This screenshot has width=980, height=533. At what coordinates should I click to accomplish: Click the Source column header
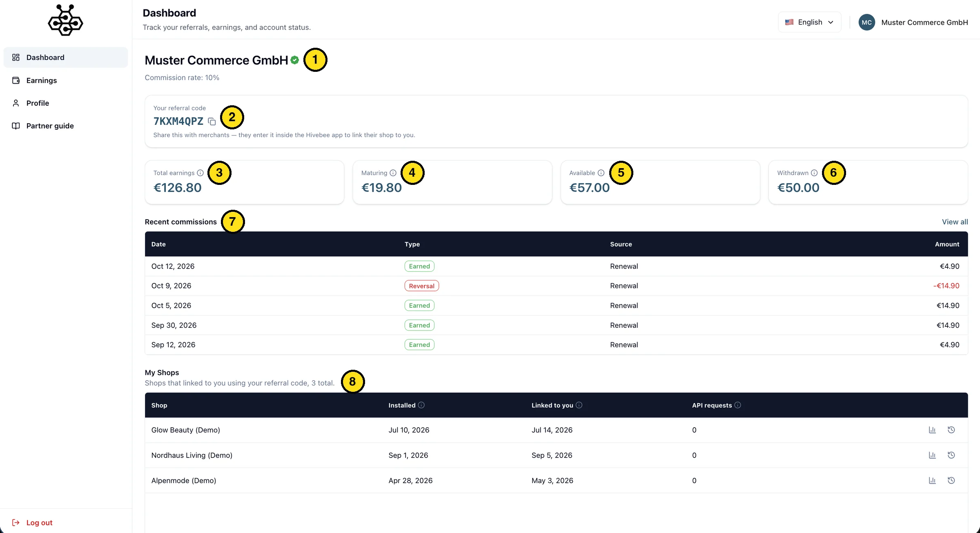click(621, 244)
